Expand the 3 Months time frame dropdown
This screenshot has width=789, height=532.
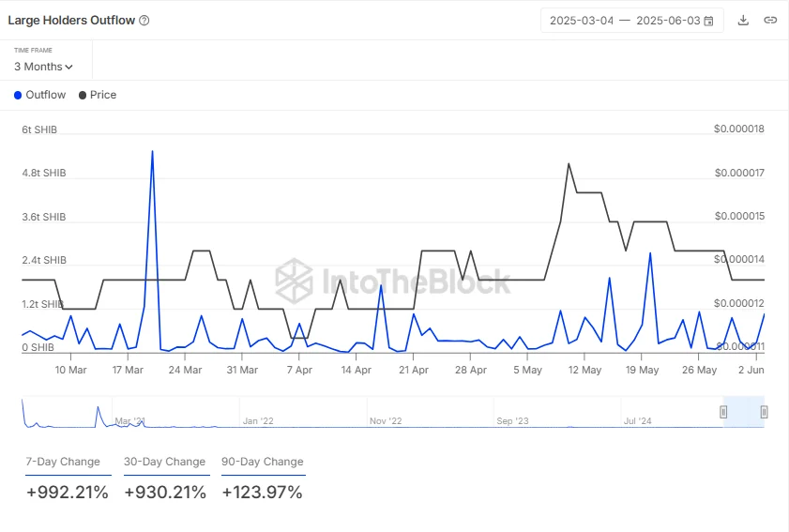coord(43,67)
